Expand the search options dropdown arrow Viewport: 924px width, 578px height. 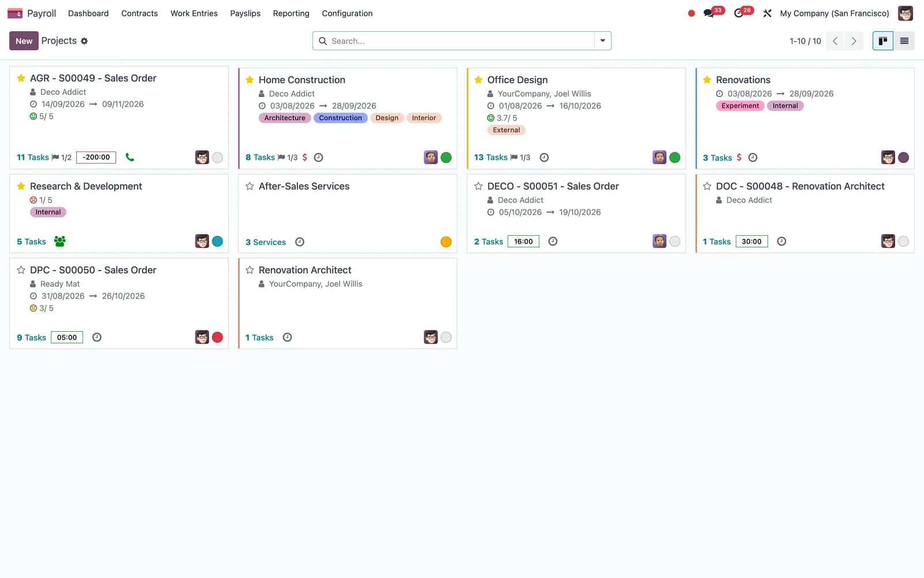(x=602, y=41)
